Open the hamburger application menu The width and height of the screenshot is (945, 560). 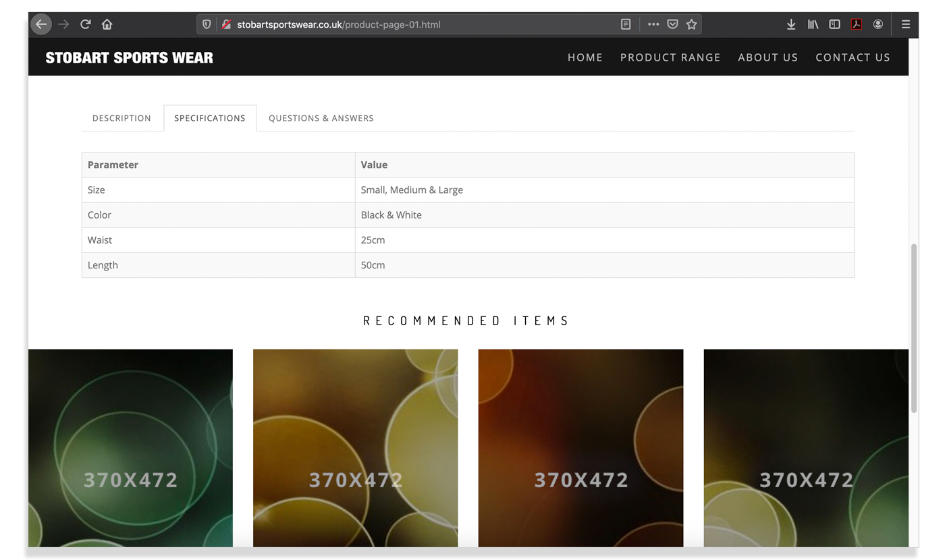point(906,24)
